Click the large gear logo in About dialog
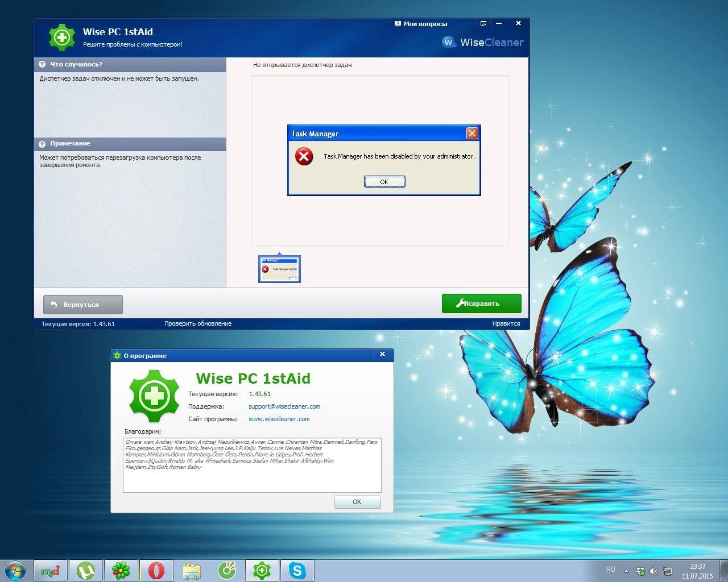Screen dimensions: 728x582 point(154,396)
